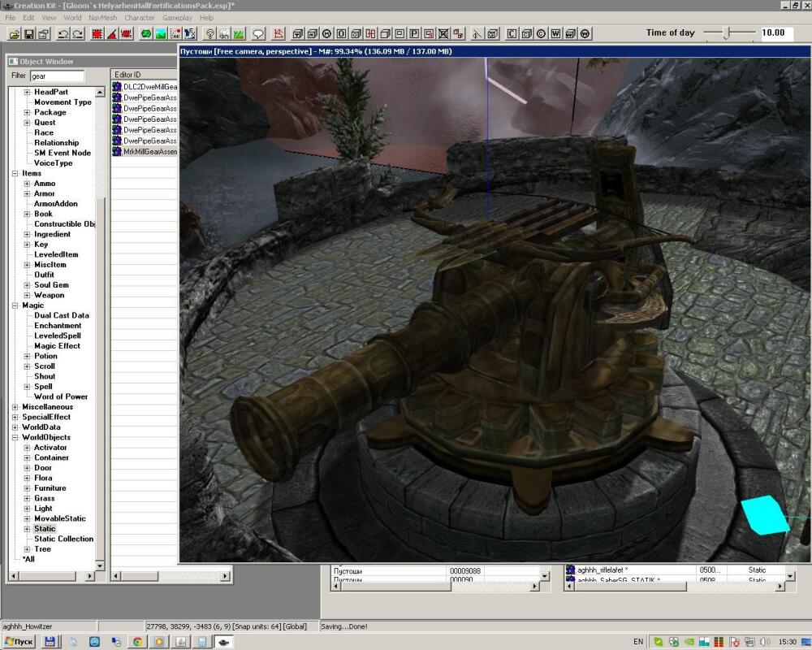This screenshot has width=812, height=650.
Task: Click the boxed P primitive toolbar icon
Action: [x=414, y=34]
